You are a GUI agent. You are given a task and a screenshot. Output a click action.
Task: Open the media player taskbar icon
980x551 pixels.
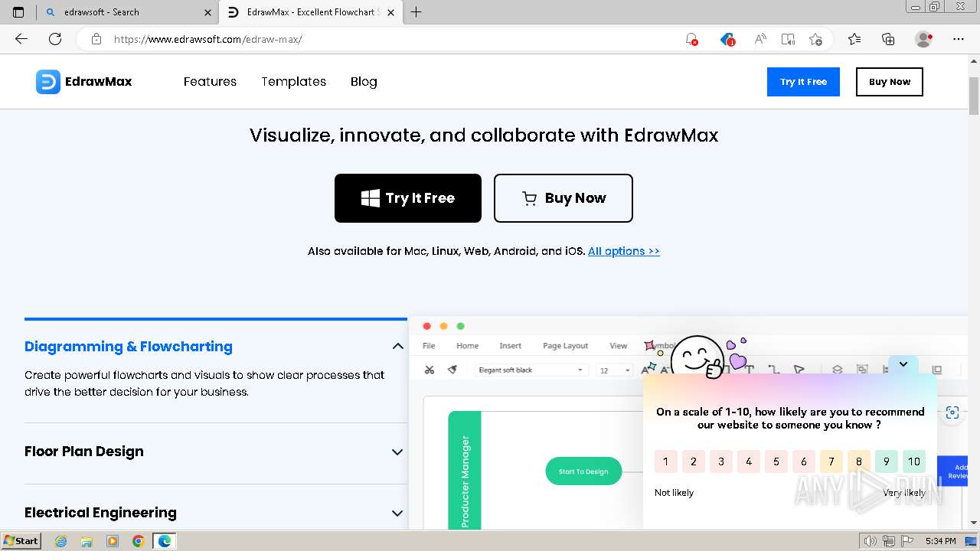coord(113,541)
